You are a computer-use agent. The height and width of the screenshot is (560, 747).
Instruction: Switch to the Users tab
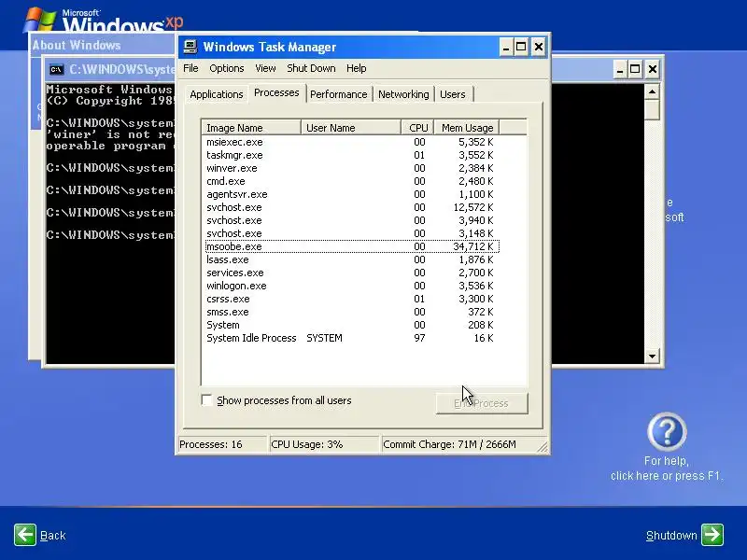(453, 94)
